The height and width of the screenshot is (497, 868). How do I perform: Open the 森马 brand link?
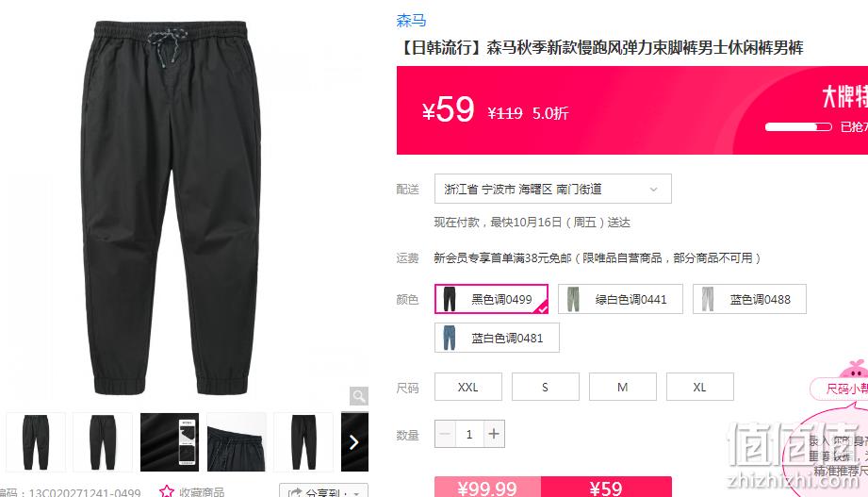[x=411, y=21]
